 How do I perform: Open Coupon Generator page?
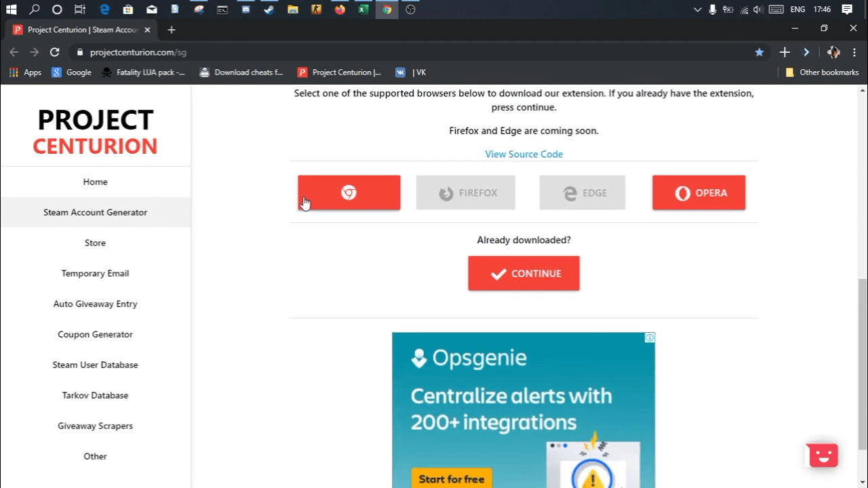click(95, 334)
